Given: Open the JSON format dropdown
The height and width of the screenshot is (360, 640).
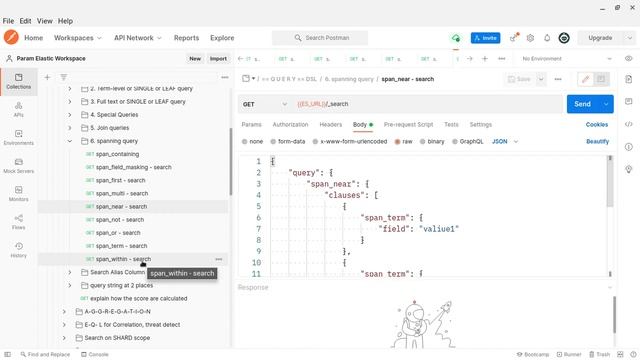Looking at the screenshot, I should tap(505, 142).
